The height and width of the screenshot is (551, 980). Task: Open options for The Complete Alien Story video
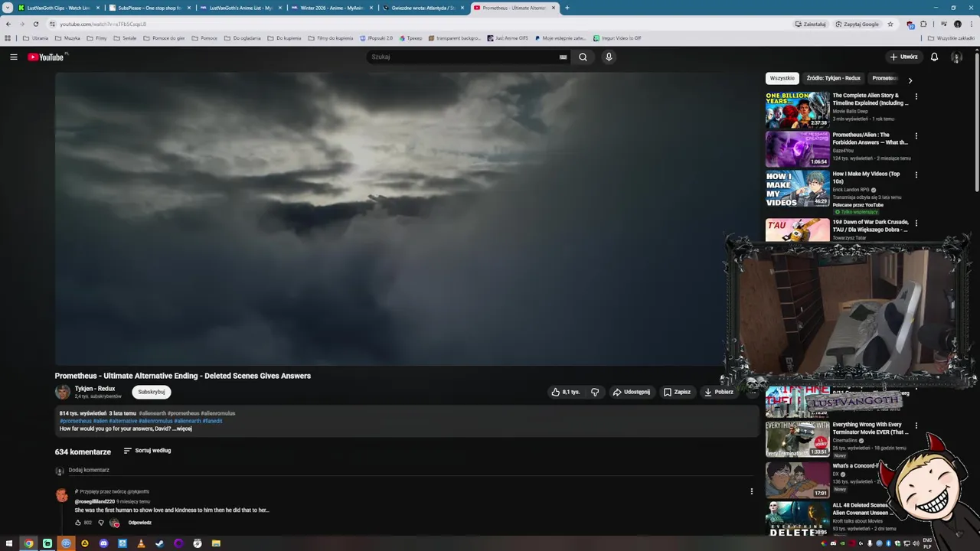pyautogui.click(x=916, y=96)
